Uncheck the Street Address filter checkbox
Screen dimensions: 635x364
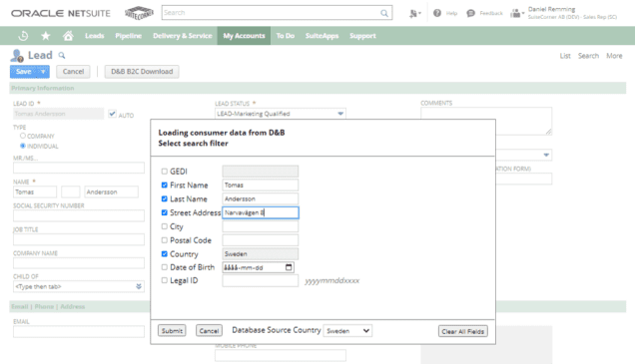tap(164, 212)
